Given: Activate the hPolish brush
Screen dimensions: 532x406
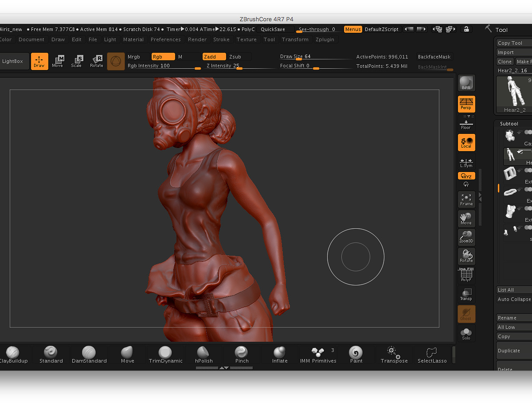Looking at the screenshot, I should click(204, 355).
